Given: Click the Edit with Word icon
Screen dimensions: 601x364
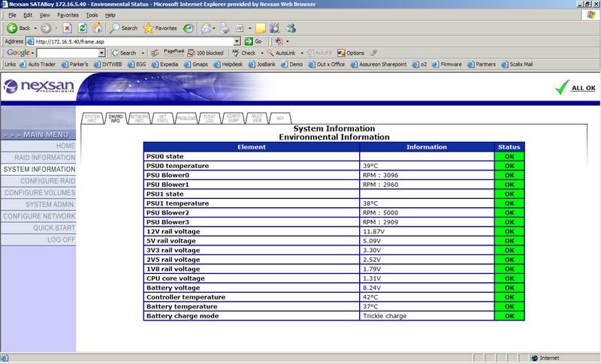Looking at the screenshot, I should [x=240, y=28].
